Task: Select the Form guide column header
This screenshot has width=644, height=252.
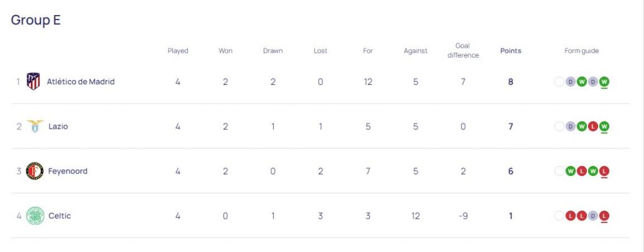Action: pyautogui.click(x=582, y=51)
